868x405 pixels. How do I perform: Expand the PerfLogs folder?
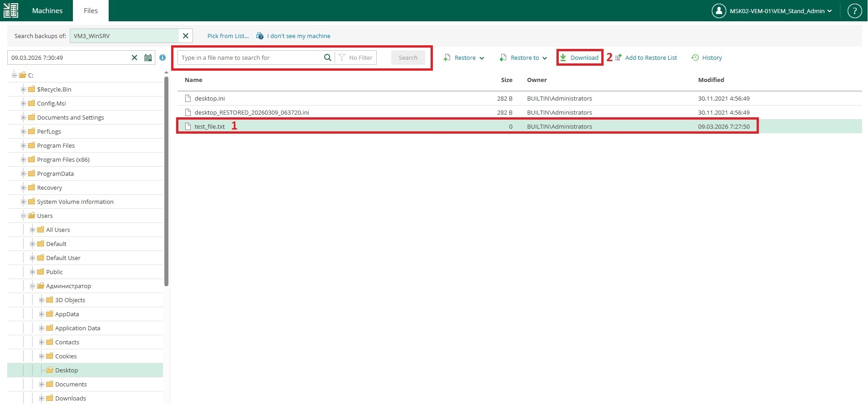[x=23, y=131]
